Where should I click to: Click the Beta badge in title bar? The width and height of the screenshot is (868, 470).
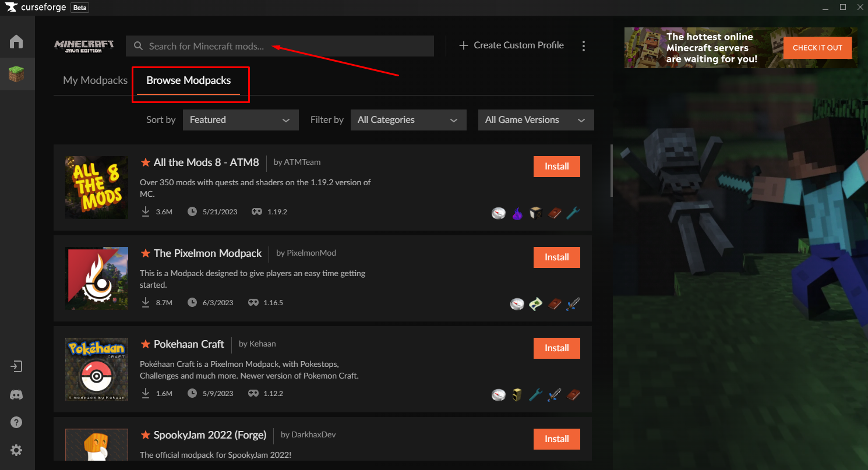point(80,8)
